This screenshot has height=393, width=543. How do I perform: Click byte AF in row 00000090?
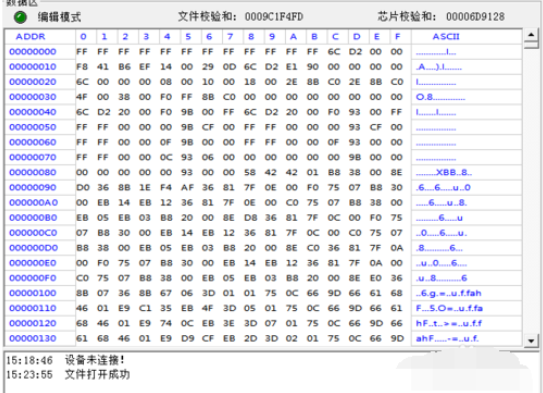click(x=187, y=187)
